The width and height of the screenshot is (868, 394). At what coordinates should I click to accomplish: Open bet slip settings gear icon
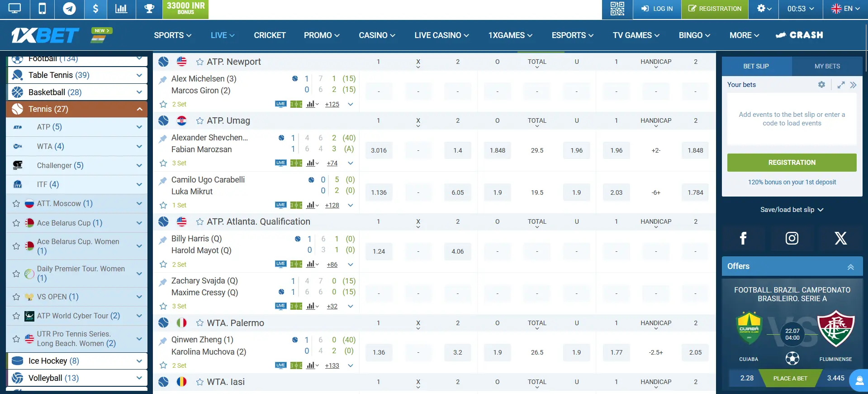click(821, 85)
